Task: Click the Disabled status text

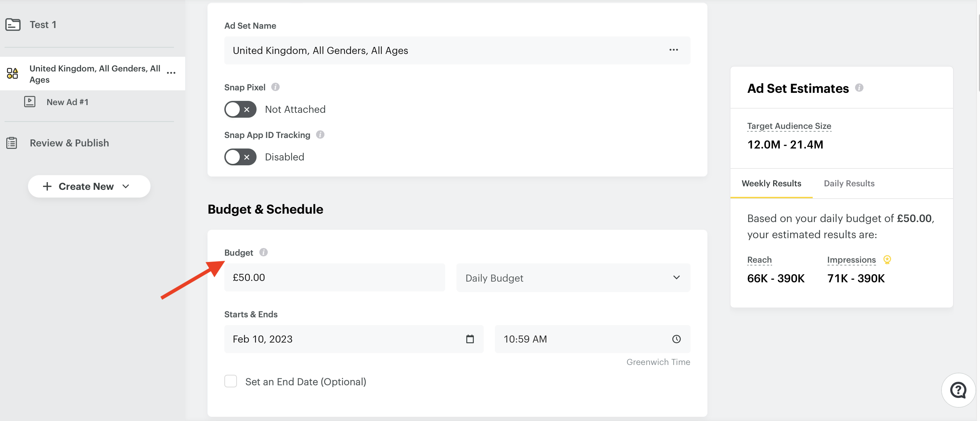Action: [285, 157]
